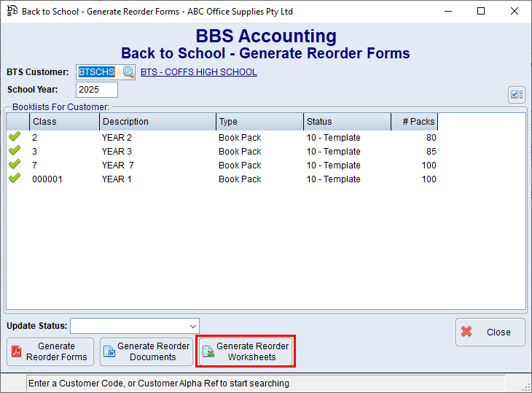This screenshot has height=393, width=532.
Task: Click the Close button with red X
Action: pyautogui.click(x=490, y=332)
